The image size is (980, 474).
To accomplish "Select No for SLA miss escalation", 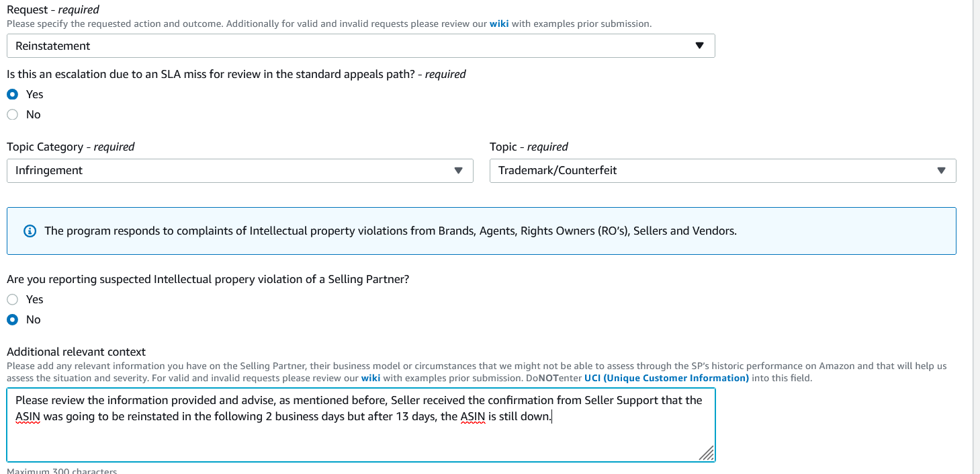I will click(x=12, y=114).
